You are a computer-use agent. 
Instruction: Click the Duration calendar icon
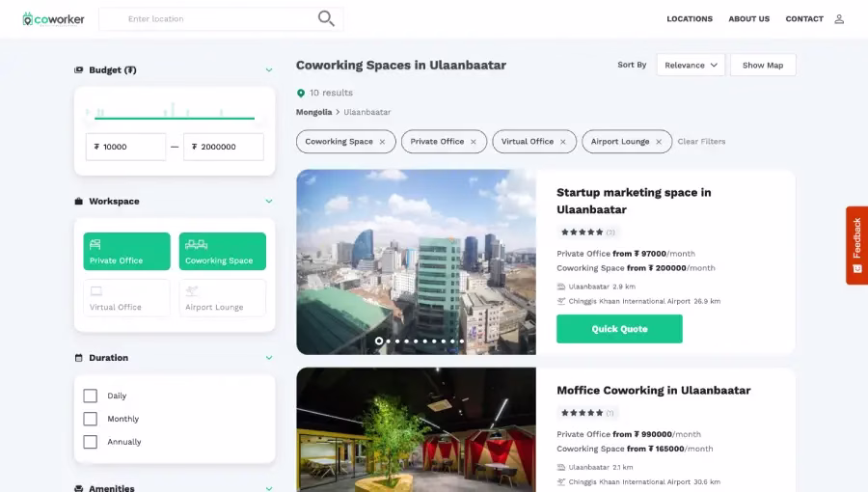coord(79,358)
